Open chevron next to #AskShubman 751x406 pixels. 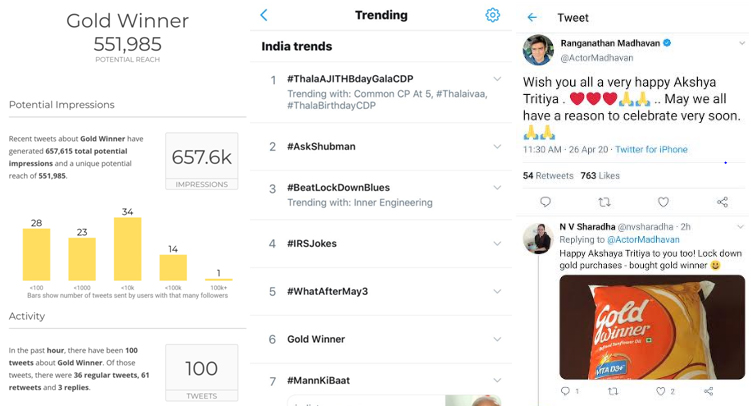[497, 147]
